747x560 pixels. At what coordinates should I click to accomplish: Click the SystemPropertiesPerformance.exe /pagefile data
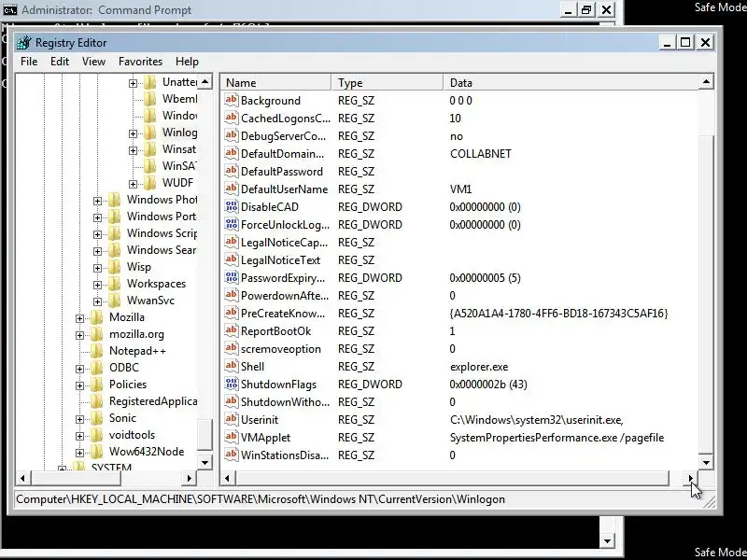tap(557, 438)
